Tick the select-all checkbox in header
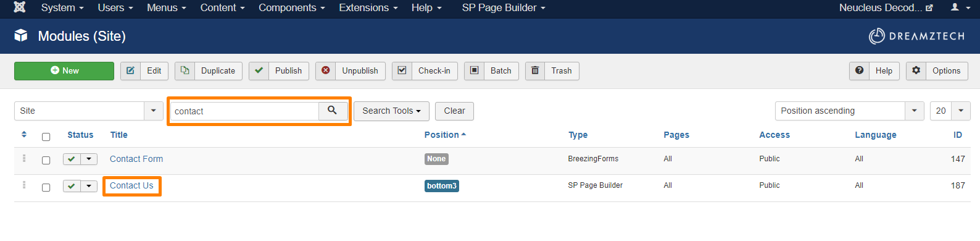The image size is (980, 241). (46, 137)
